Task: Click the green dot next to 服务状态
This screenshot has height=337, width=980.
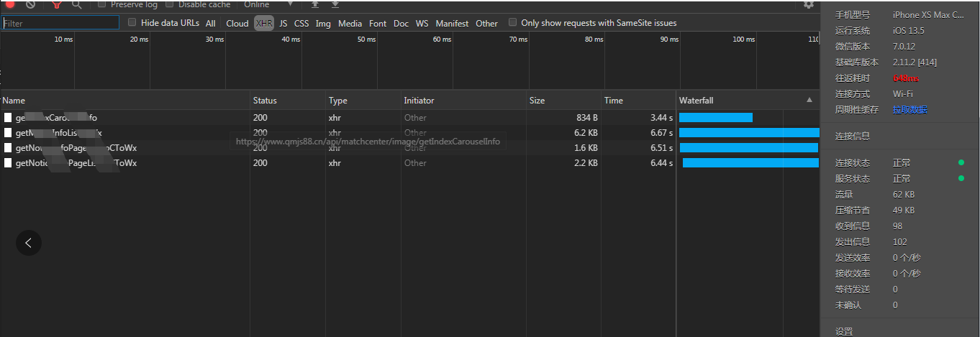Action: [961, 178]
